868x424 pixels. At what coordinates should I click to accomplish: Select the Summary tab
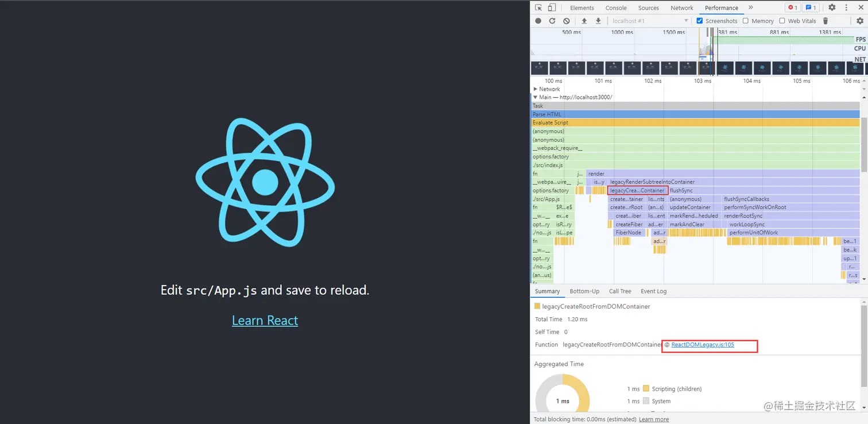pyautogui.click(x=547, y=291)
